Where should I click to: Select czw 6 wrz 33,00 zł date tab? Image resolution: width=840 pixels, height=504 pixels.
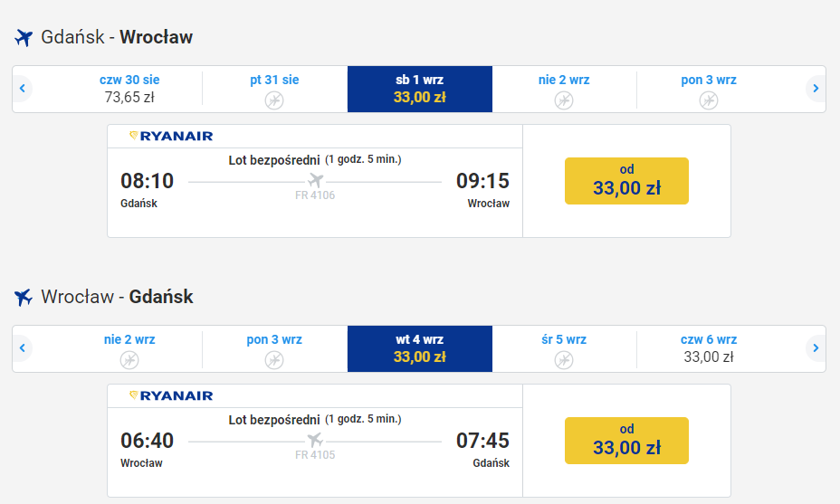tap(708, 348)
